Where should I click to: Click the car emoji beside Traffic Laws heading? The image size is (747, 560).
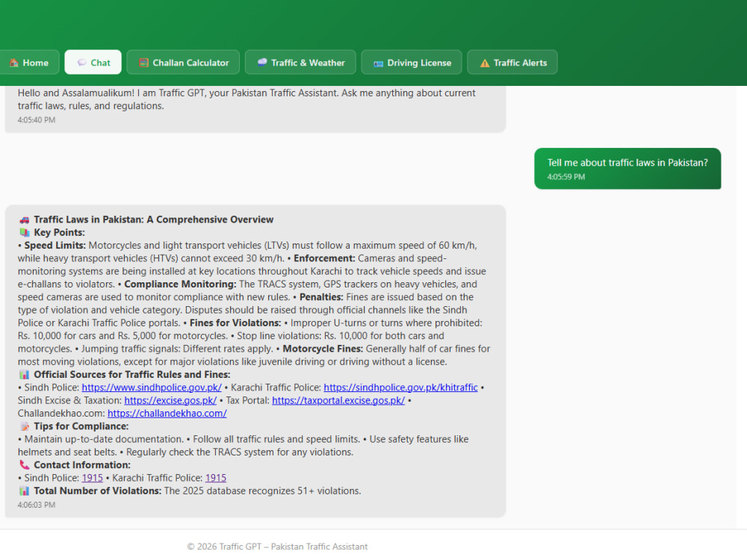point(25,220)
